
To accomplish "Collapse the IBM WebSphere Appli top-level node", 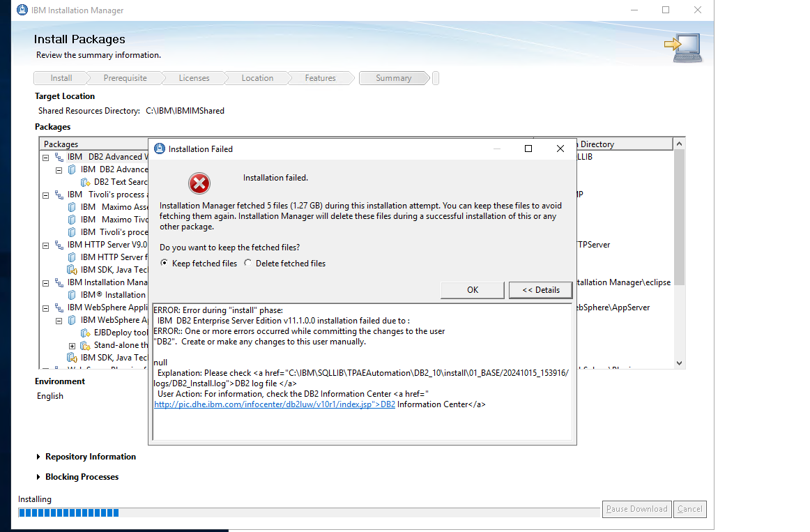I will tap(45, 308).
